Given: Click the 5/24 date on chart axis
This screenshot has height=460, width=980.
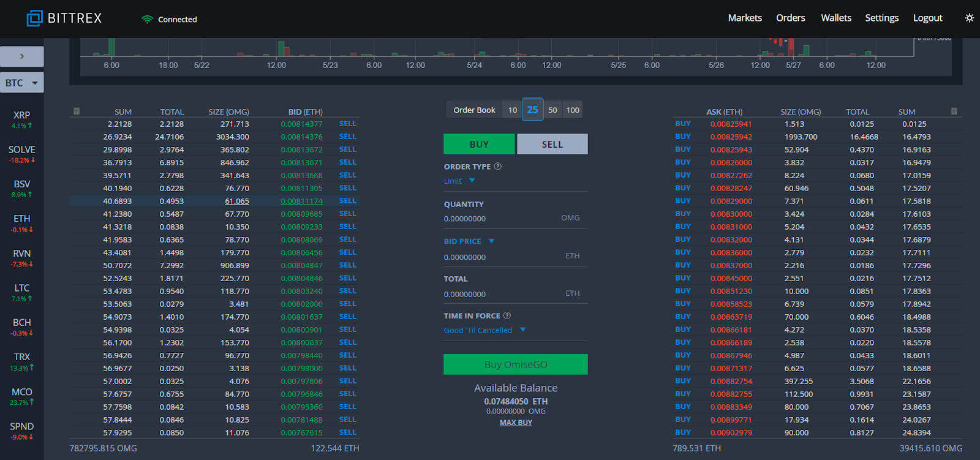Looking at the screenshot, I should pyautogui.click(x=474, y=65).
